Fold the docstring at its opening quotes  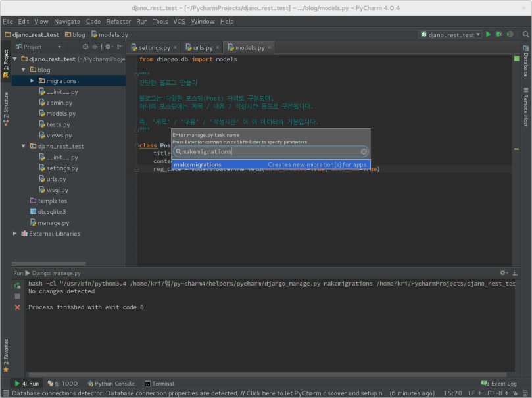(136, 74)
